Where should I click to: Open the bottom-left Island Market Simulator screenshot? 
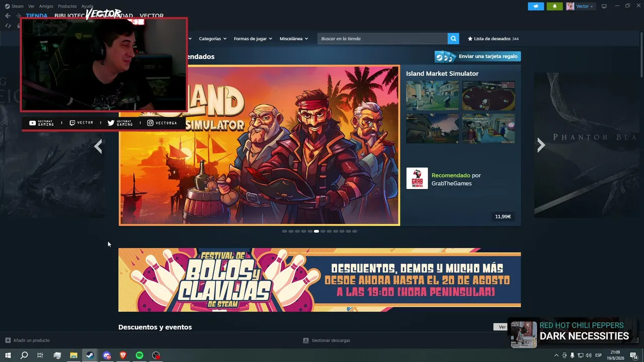433,128
